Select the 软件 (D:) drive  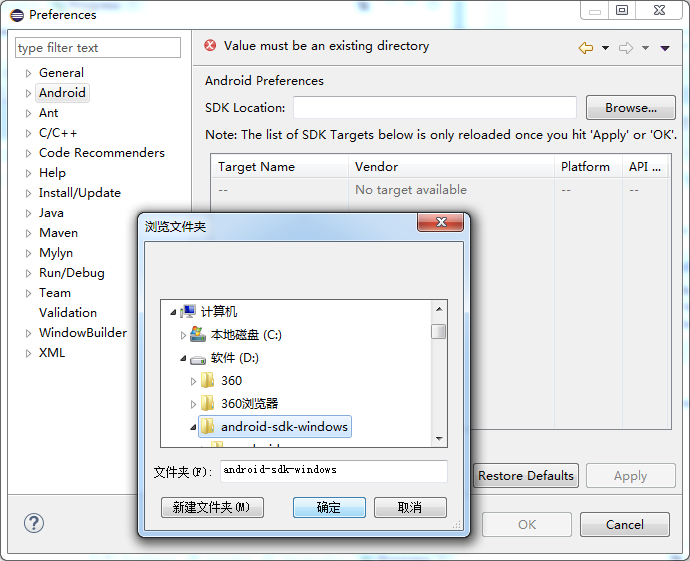tap(234, 358)
